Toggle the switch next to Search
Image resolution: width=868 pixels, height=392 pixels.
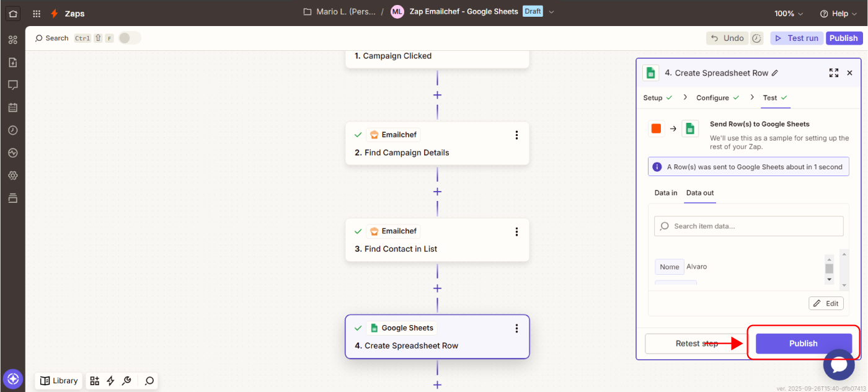click(130, 38)
